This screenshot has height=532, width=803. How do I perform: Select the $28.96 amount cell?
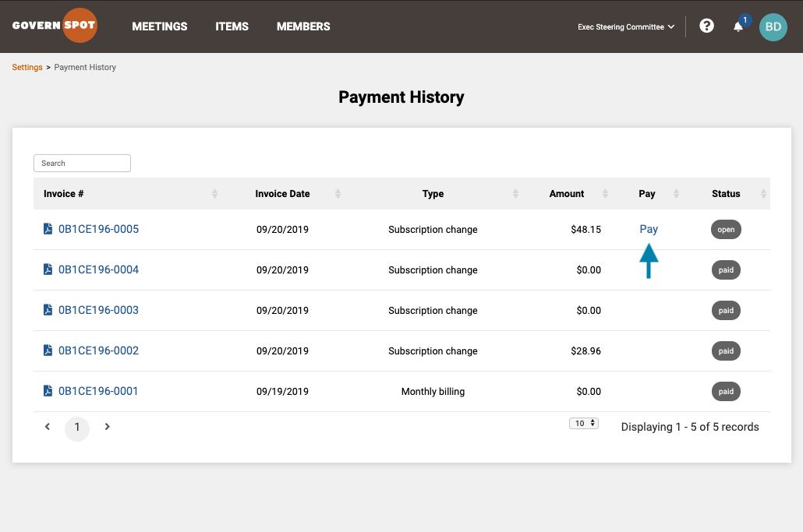click(x=585, y=351)
